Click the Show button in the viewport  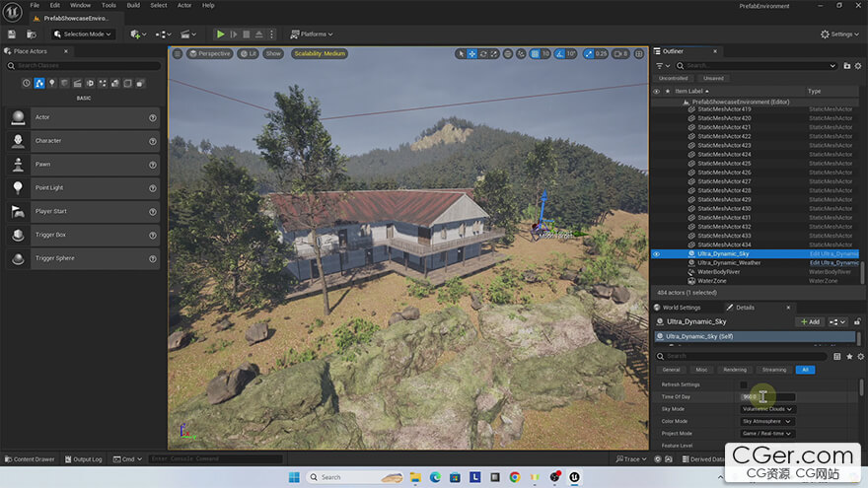click(273, 53)
